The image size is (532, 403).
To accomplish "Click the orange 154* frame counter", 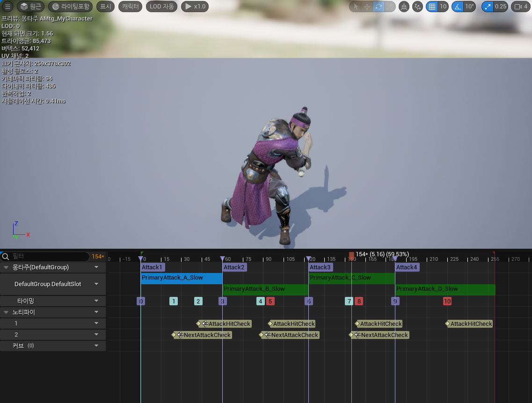I will point(98,257).
